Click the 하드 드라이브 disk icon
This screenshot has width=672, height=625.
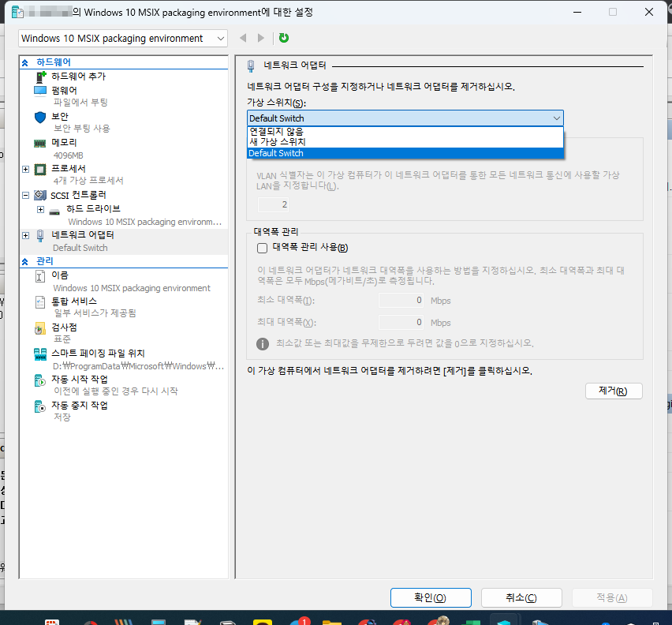[54, 211]
